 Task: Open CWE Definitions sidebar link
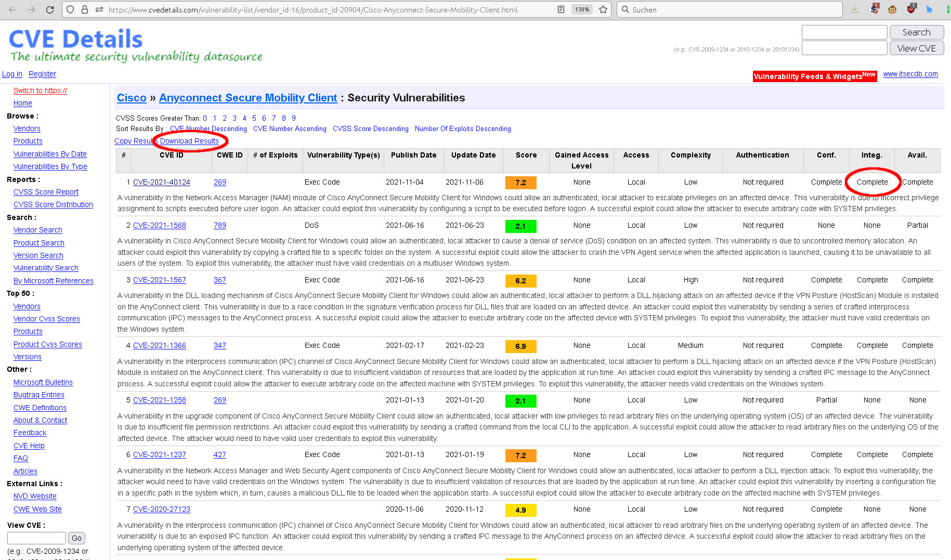tap(40, 408)
